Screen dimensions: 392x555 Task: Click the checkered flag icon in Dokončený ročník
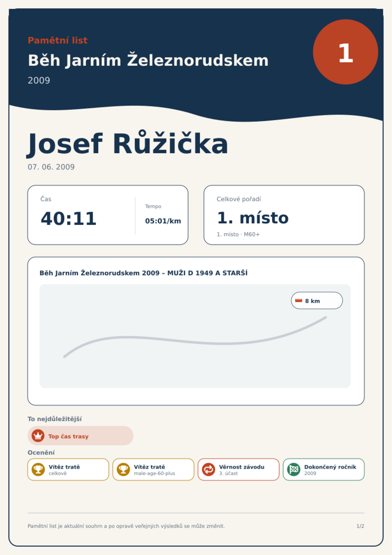pos(294,469)
